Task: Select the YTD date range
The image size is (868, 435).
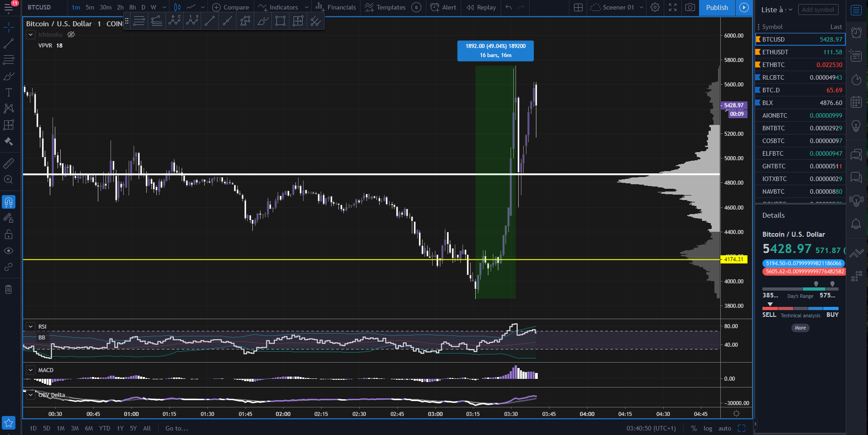Action: tap(105, 428)
